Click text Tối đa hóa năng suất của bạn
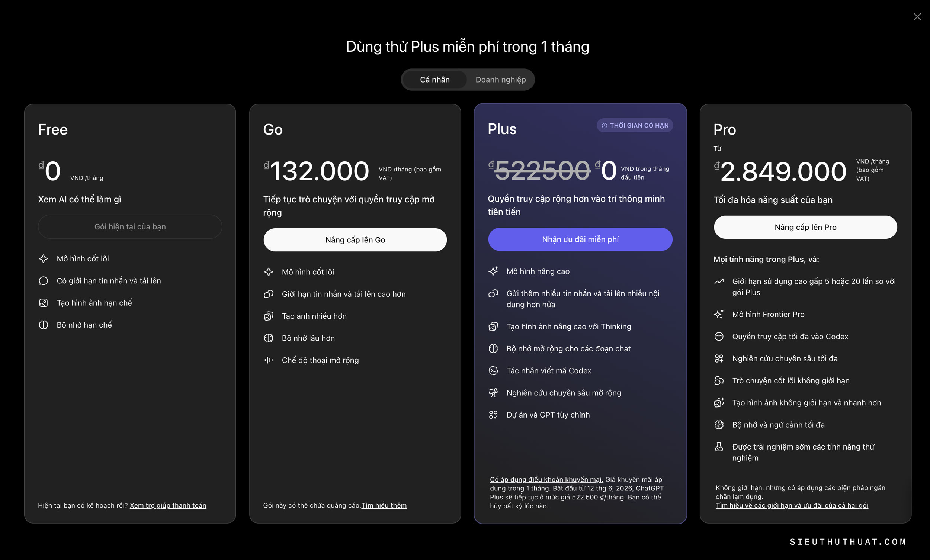Viewport: 930px width, 560px height. [773, 200]
